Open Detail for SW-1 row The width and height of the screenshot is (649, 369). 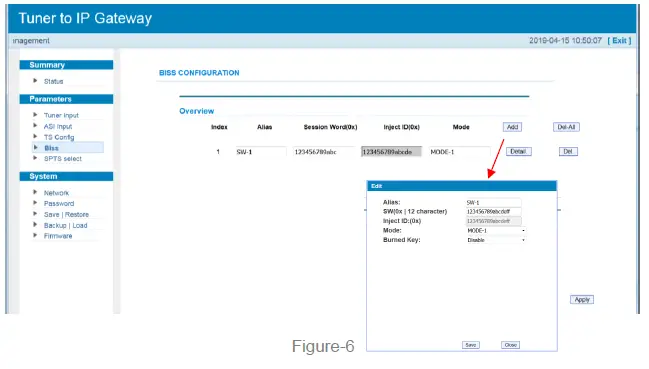click(x=518, y=152)
